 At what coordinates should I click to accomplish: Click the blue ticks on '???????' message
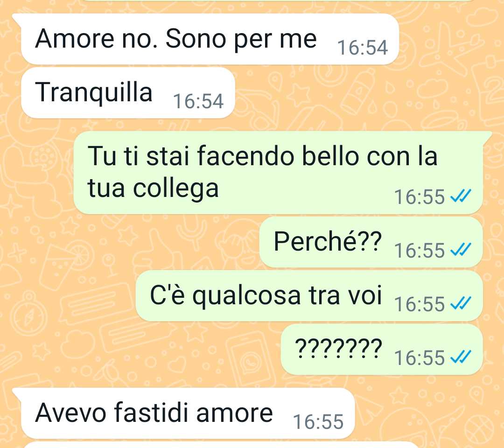tap(461, 357)
